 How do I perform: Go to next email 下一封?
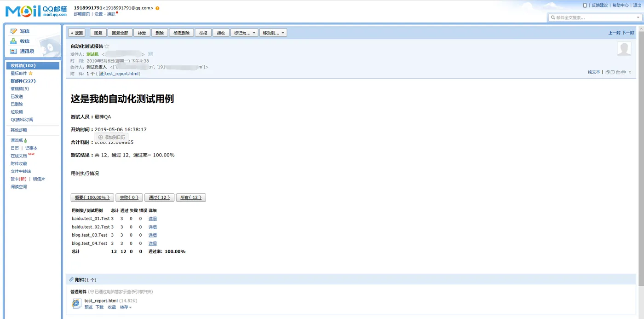[628, 33]
